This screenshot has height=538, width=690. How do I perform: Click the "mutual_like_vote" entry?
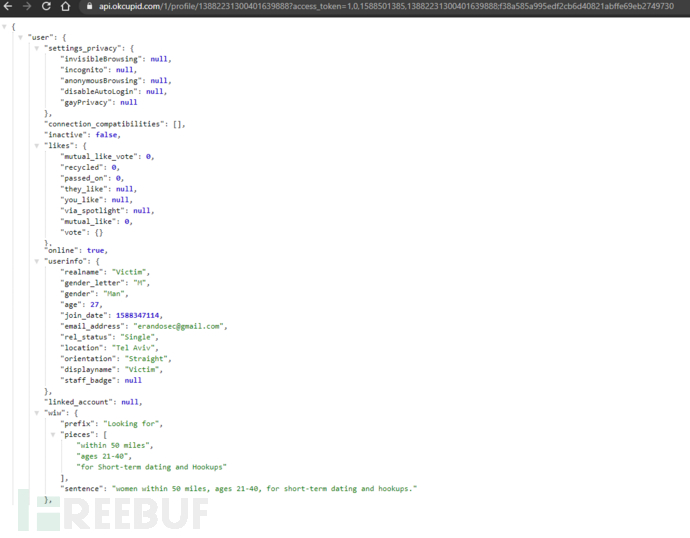click(107, 157)
